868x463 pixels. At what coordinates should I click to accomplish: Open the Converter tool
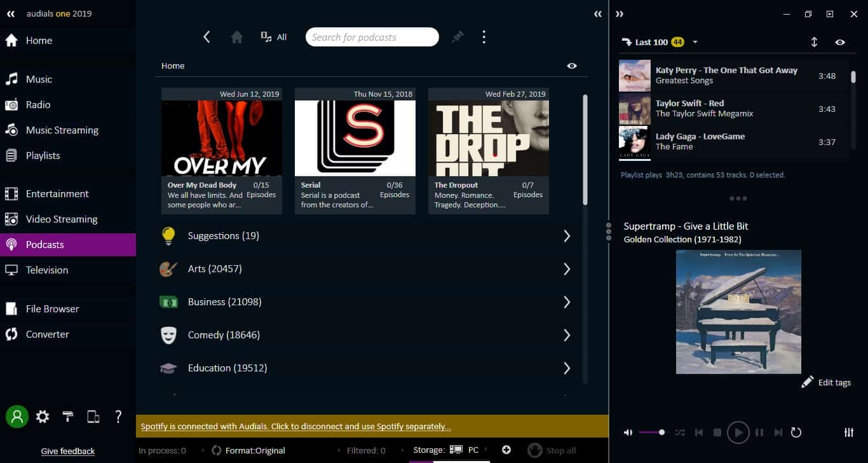[68, 335]
